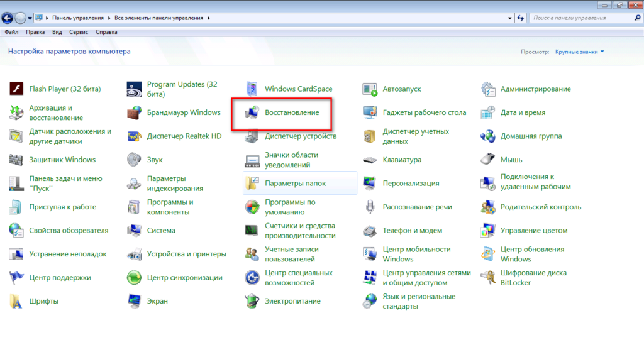Open Гаджеты рабочего стола link
The image size is (644, 362).
pos(425,112)
